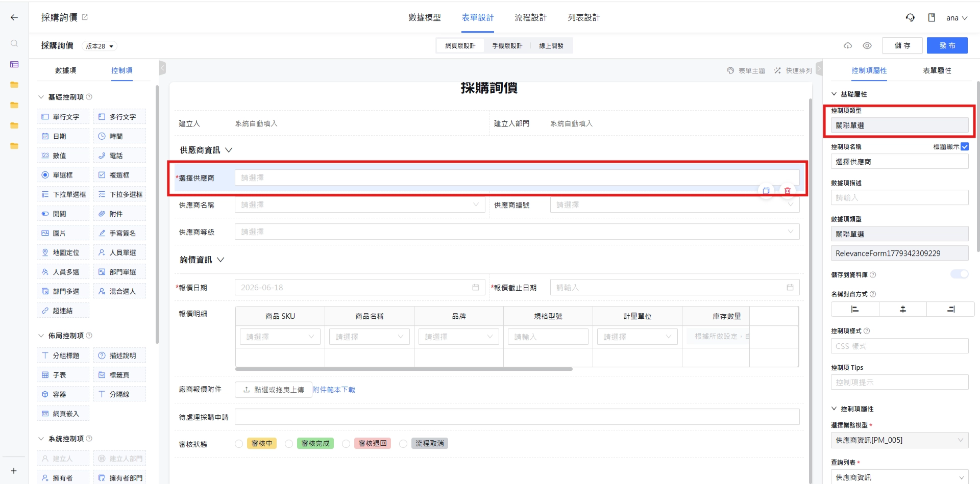The height and width of the screenshot is (484, 980).
Task: Click the 報價明細 table horizontal scrollbar
Action: (404, 369)
